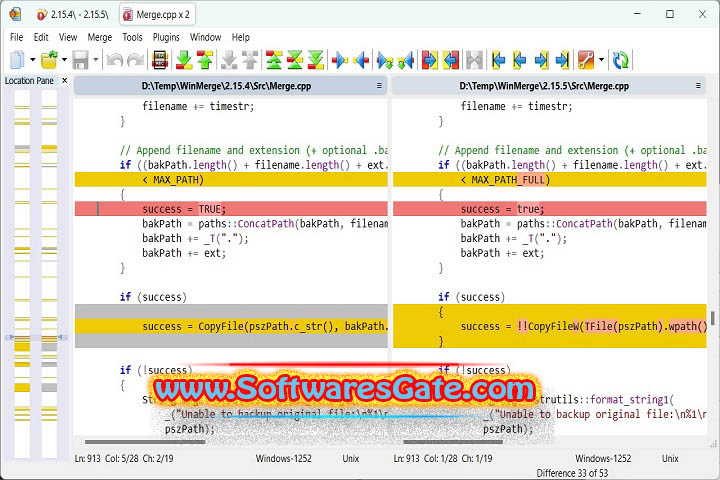Copy the difference to the left pane
Screen dimensions: 720x480
361,60
